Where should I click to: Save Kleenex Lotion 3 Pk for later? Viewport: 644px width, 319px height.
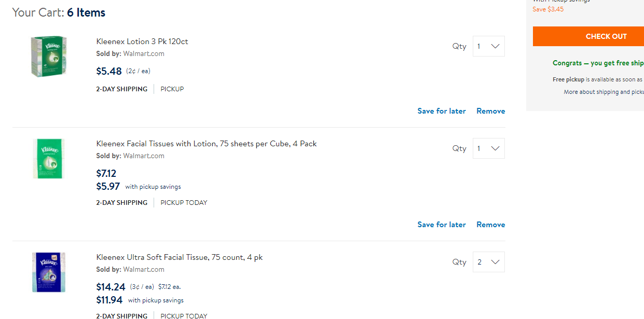point(442,111)
